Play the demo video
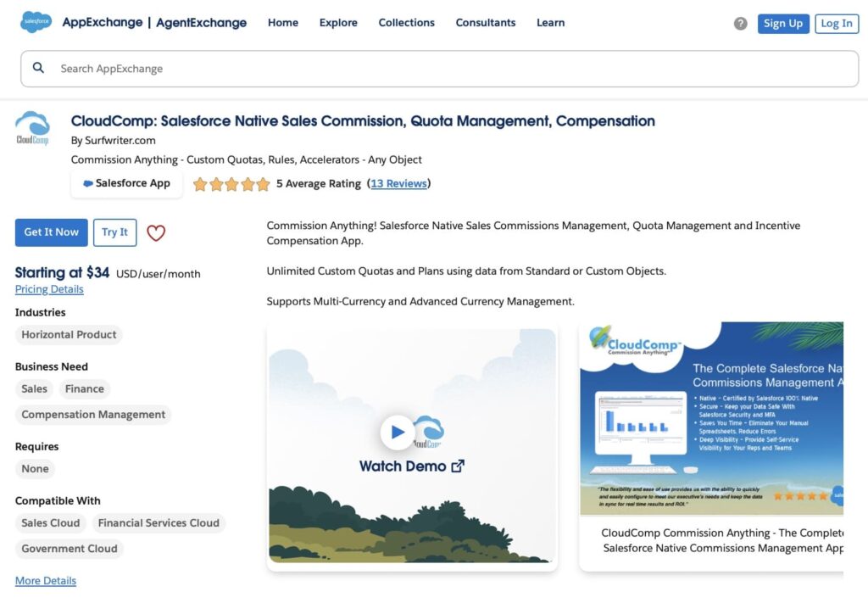The image size is (868, 603). (x=398, y=432)
